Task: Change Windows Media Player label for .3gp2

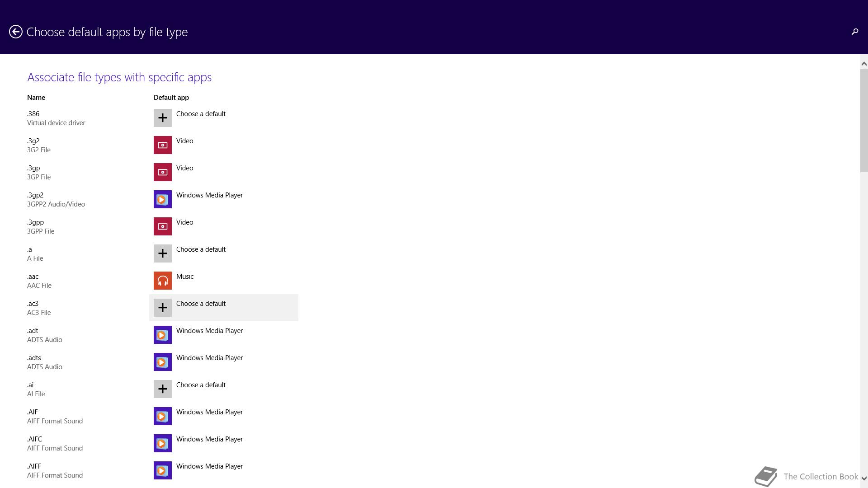Action: coord(209,195)
